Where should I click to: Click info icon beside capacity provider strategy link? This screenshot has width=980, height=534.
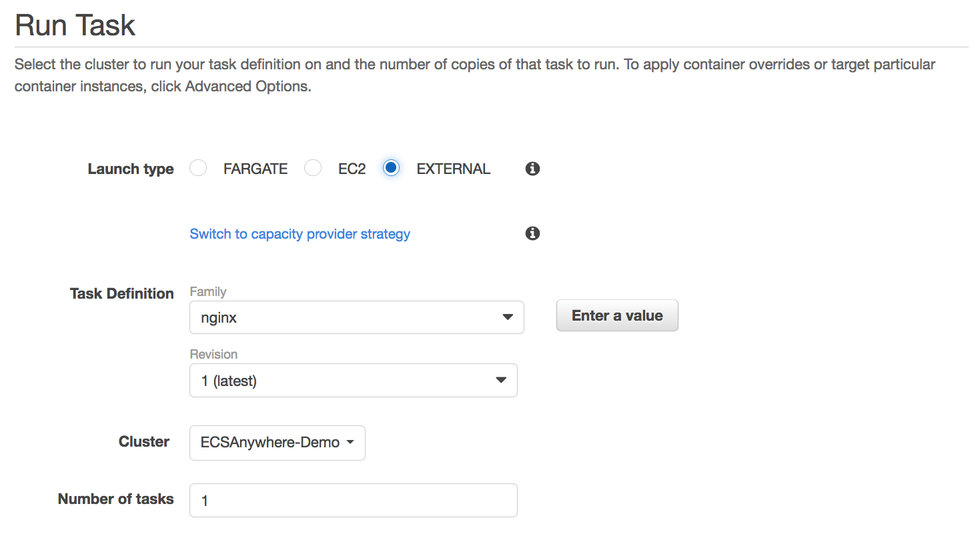tap(532, 233)
